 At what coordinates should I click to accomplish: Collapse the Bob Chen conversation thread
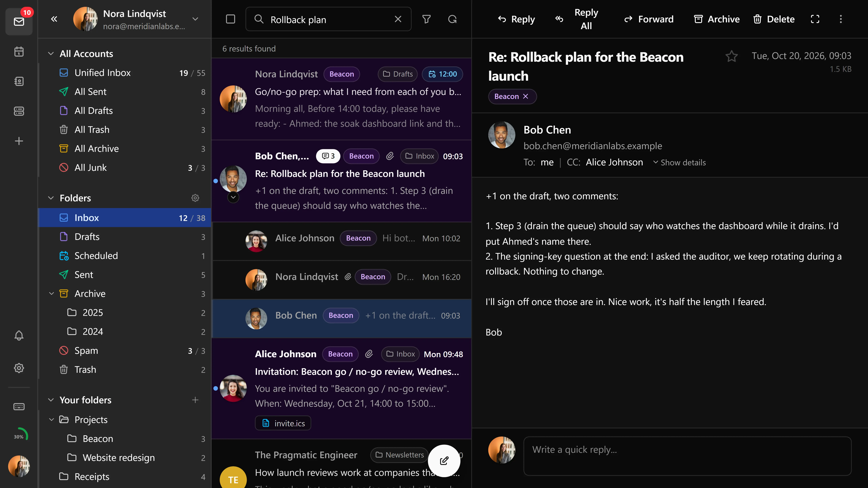pyautogui.click(x=233, y=197)
